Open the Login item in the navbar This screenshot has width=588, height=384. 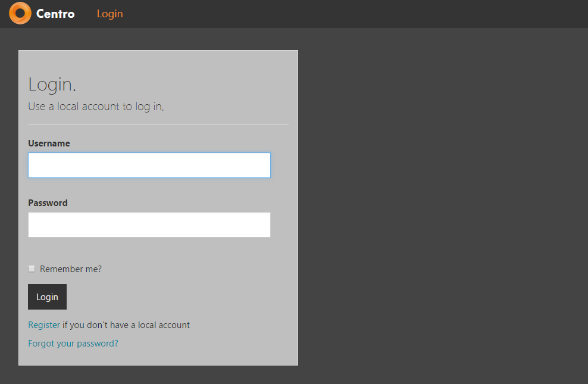click(x=110, y=14)
